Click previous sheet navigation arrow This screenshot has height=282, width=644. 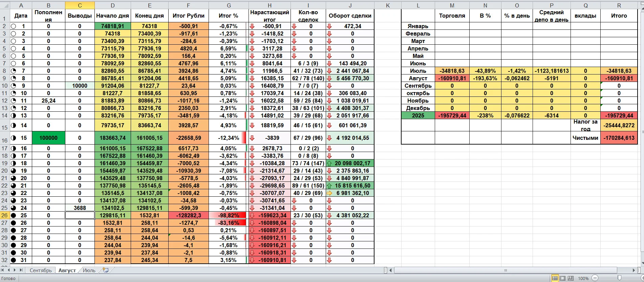pos(9,270)
